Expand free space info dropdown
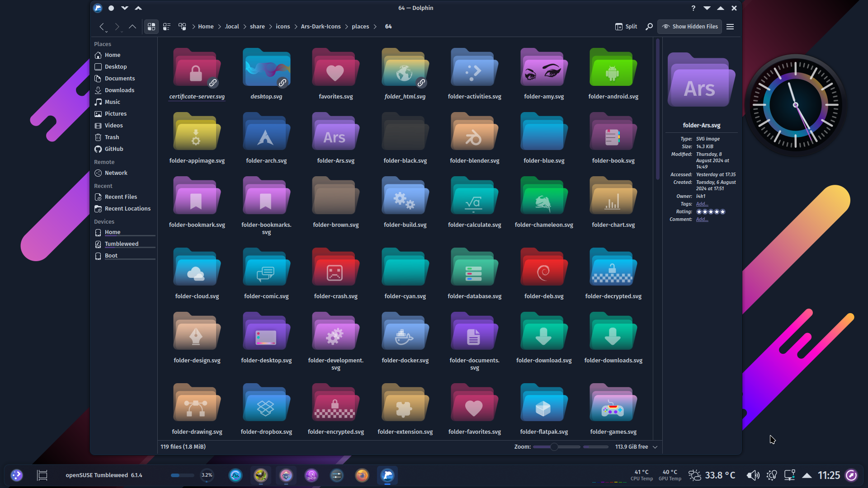 [x=655, y=447]
